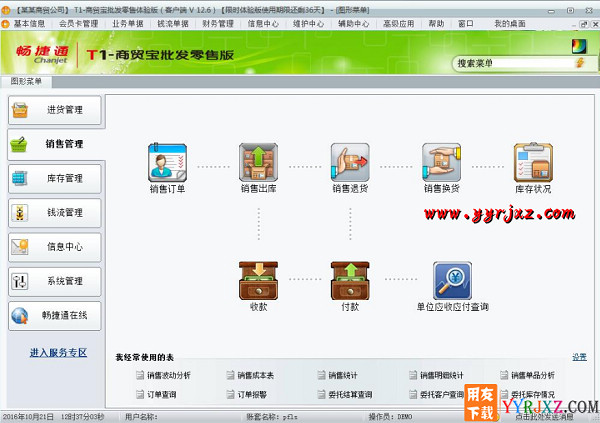The image size is (600, 423).
Task: Select 库存管理 in the sidebar
Action: coord(55,178)
